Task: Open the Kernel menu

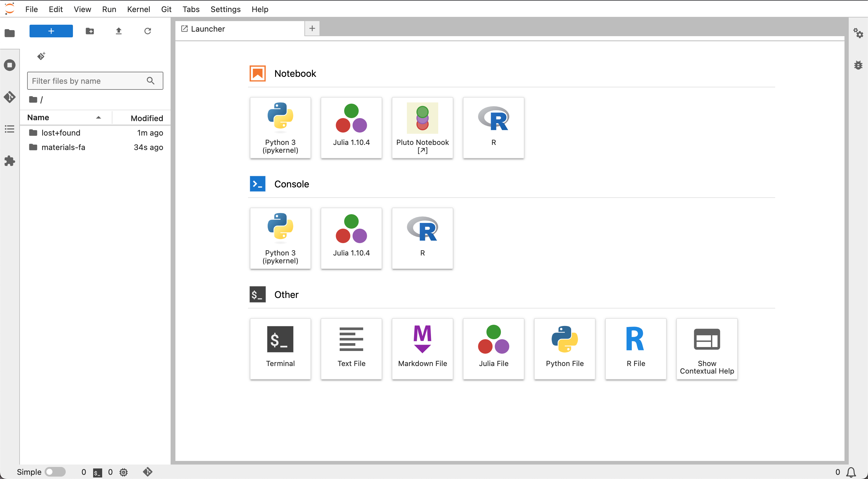Action: click(x=139, y=9)
